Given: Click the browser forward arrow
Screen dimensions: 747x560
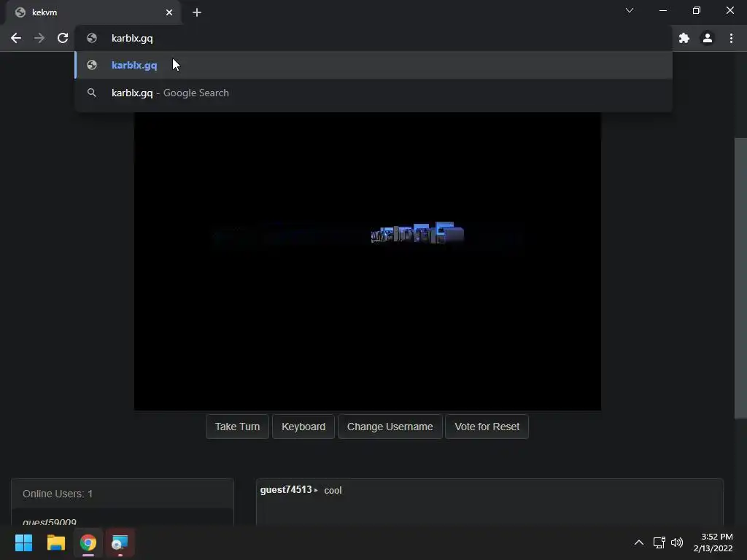Looking at the screenshot, I should pos(39,38).
